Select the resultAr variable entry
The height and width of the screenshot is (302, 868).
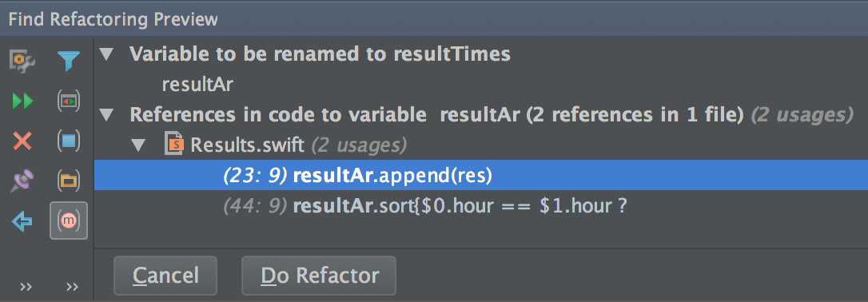[197, 85]
